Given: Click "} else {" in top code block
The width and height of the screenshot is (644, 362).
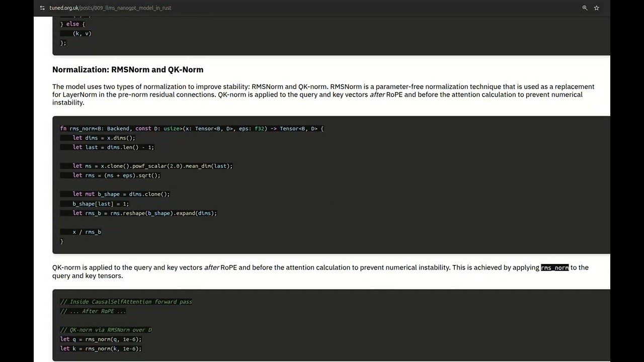Looking at the screenshot, I should point(72,24).
